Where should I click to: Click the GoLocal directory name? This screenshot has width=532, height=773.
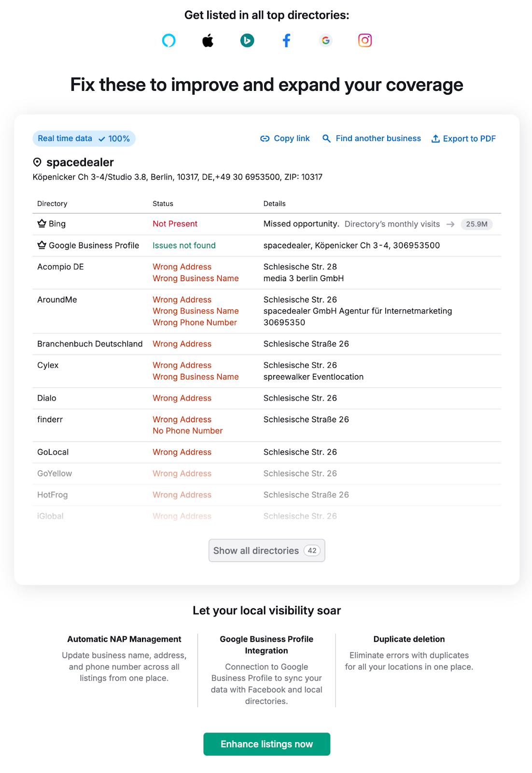[x=53, y=452]
